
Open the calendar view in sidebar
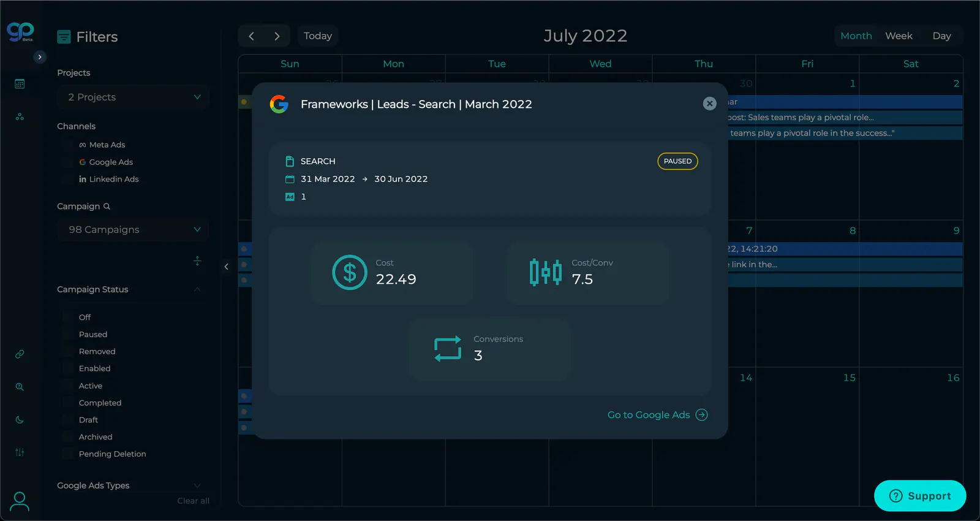pyautogui.click(x=20, y=84)
